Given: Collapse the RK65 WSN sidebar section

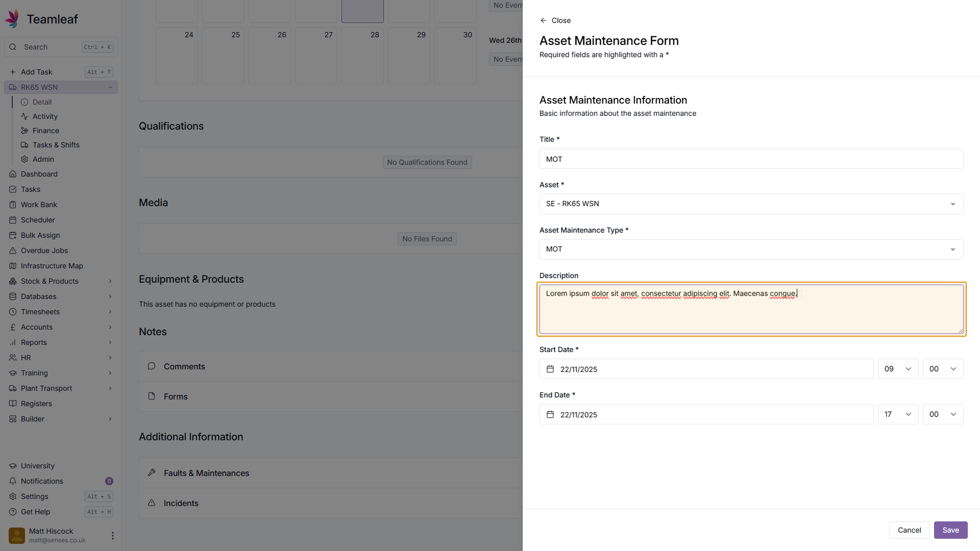Looking at the screenshot, I should point(110,87).
